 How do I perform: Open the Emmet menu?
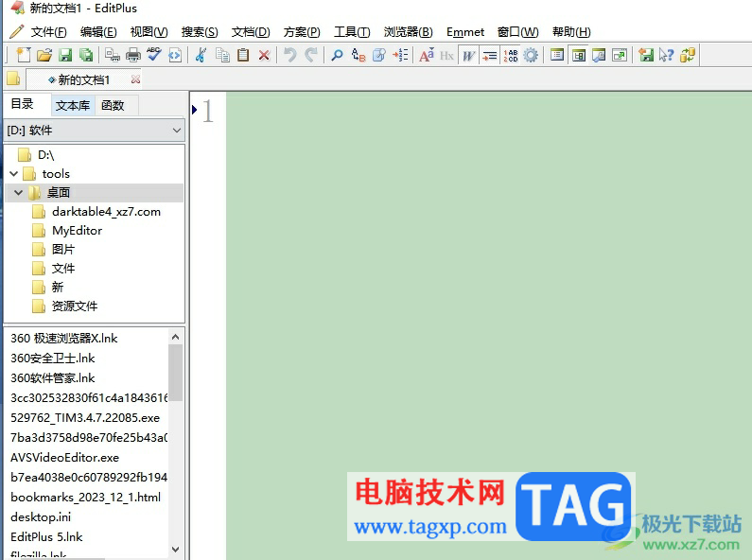point(465,32)
